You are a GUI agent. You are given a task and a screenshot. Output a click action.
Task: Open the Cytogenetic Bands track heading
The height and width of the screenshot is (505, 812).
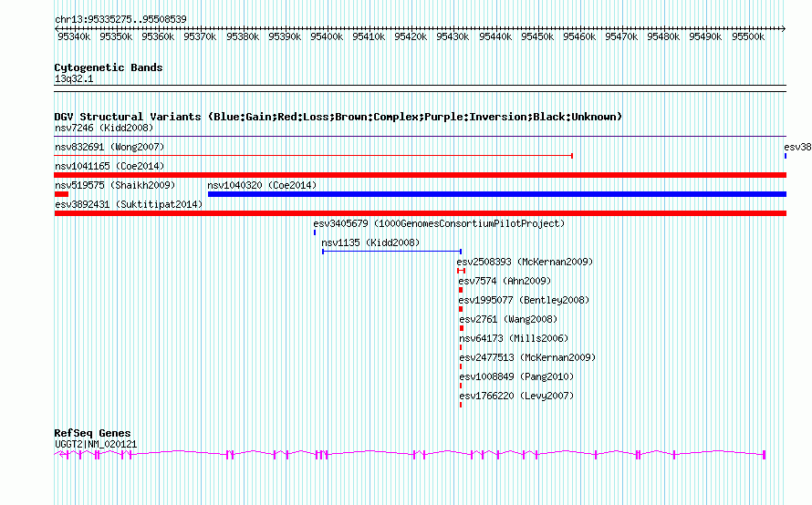109,67
